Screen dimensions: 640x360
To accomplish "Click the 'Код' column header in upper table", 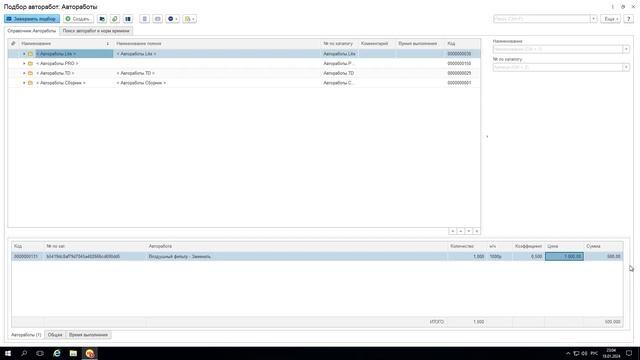I will (462, 44).
